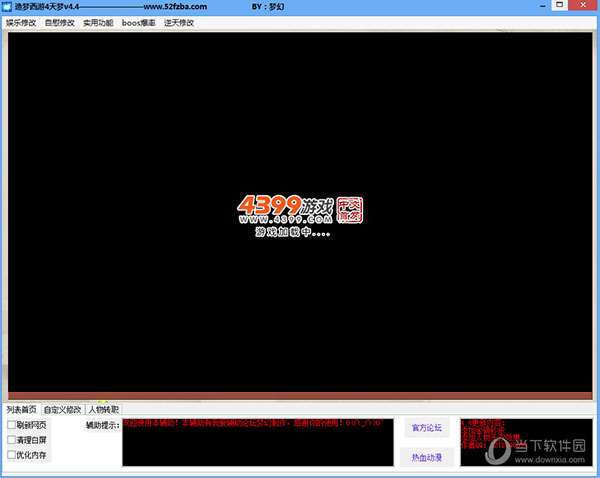Viewport: 600px width, 478px height.
Task: Close the 造梦西游4 trainer window
Action: [x=584, y=5]
